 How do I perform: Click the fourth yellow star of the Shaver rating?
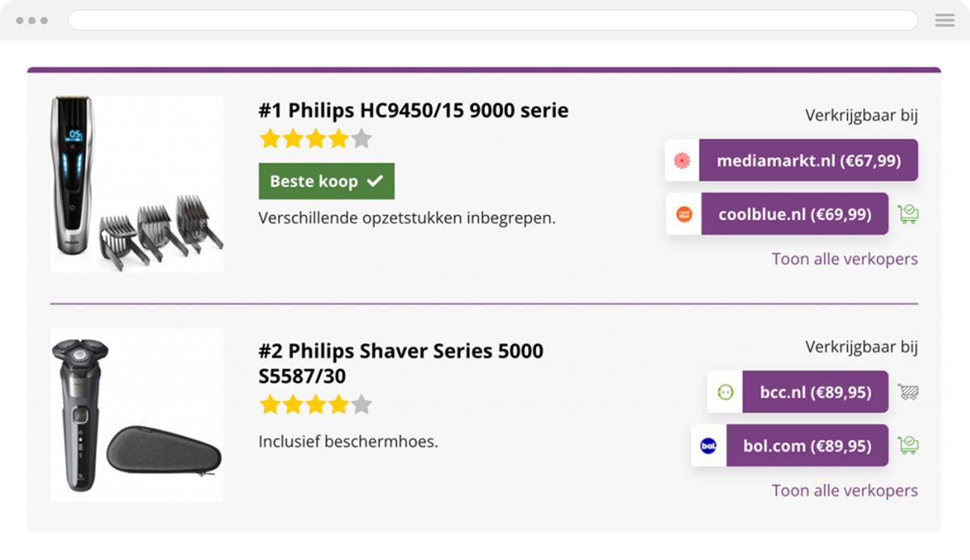pos(338,404)
